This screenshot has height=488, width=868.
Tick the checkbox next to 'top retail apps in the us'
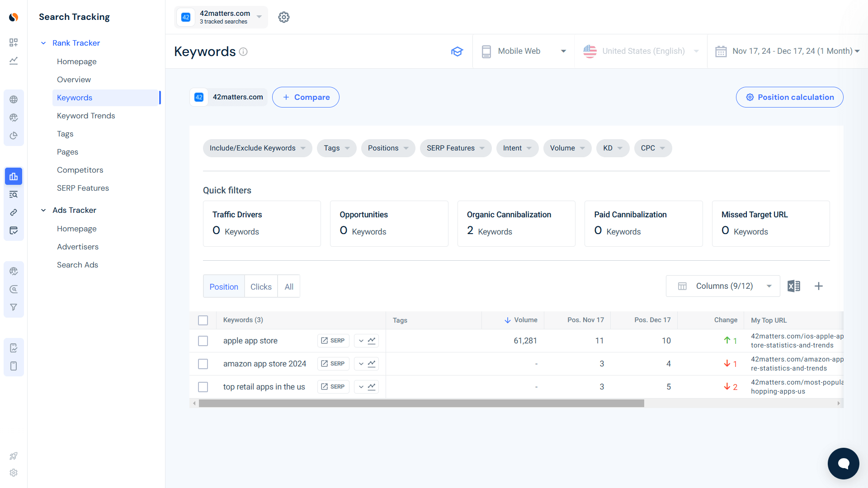[203, 387]
